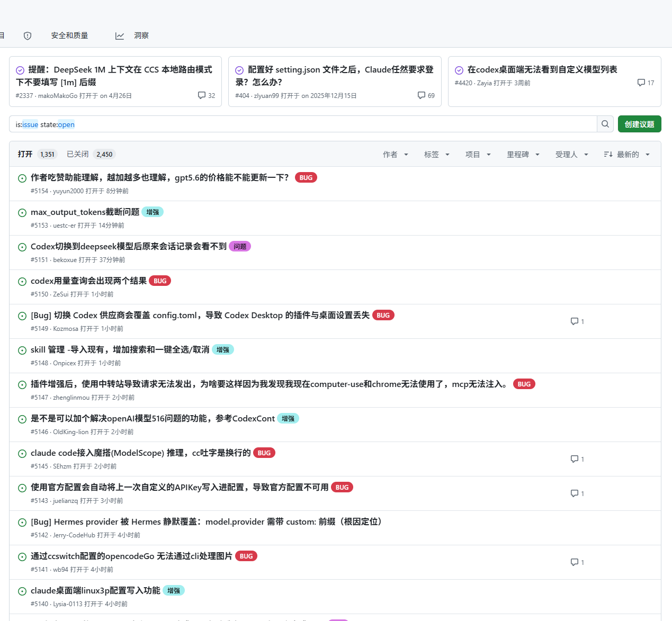Screen dimensions: 672x621
Task: Click the closed-status icon on pinned issue #2337
Action: 20,70
